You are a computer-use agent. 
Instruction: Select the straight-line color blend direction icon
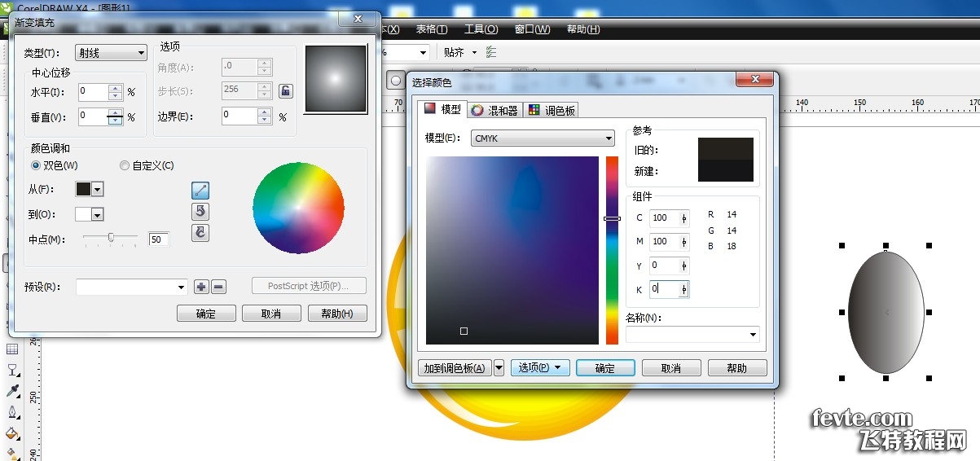pos(200,191)
